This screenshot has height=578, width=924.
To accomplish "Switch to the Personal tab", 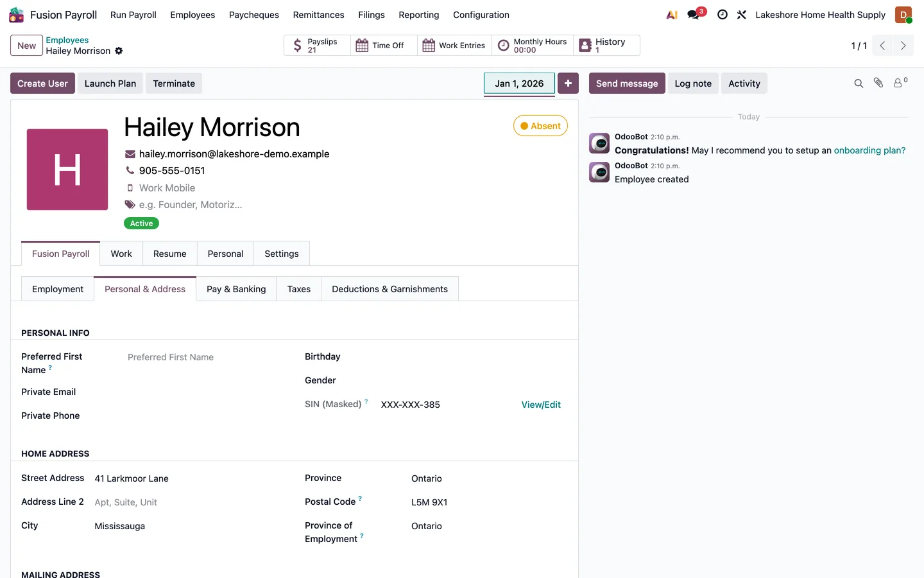I will tap(225, 254).
